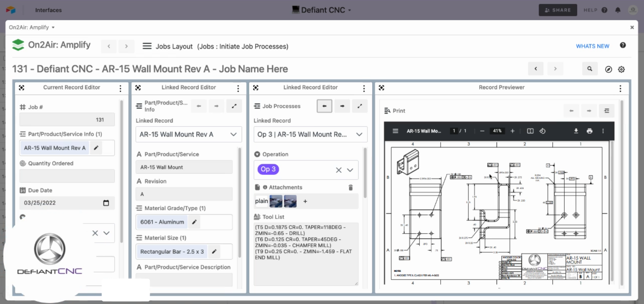Screen dimensions: 644x304
Task: Delete attachments using the trash icon
Action: pos(351,187)
